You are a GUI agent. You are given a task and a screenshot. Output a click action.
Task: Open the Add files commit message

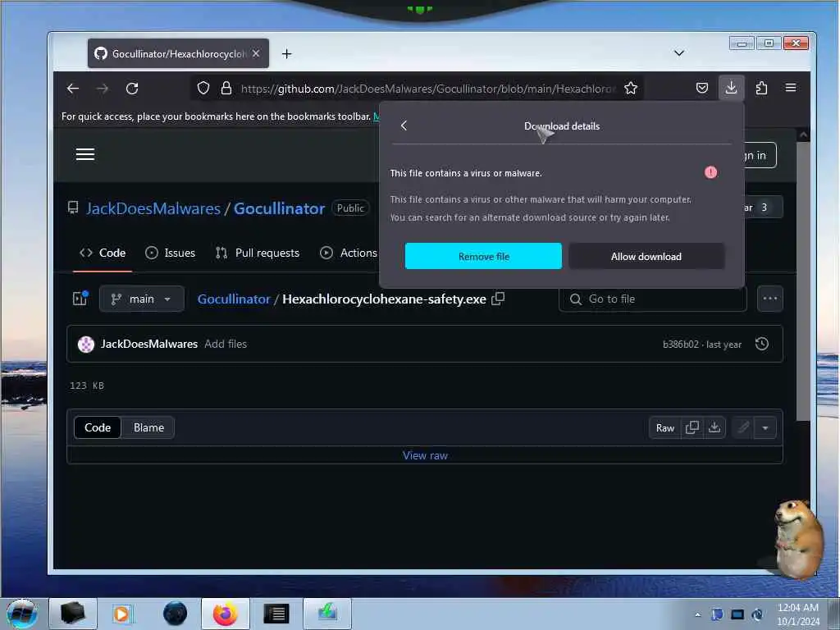point(226,344)
